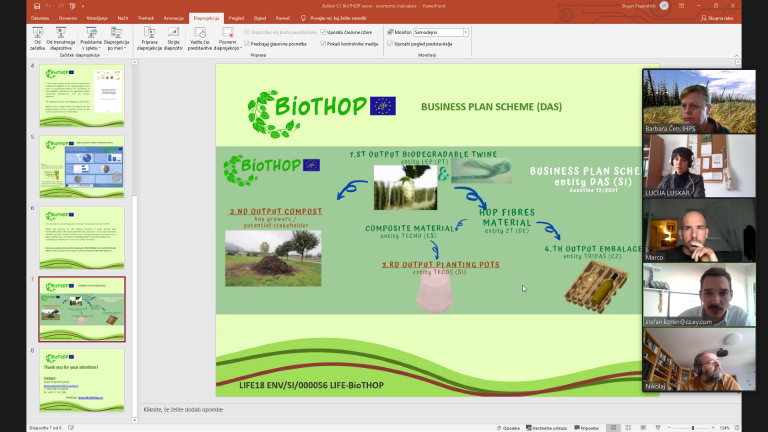
Task: Click spell-check icon in status bar
Action: point(71,428)
